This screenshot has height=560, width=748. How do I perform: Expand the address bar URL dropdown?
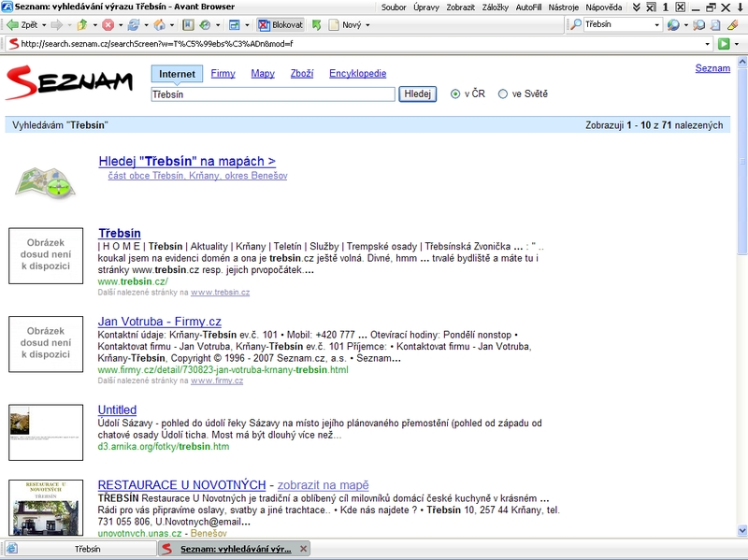pyautogui.click(x=708, y=44)
